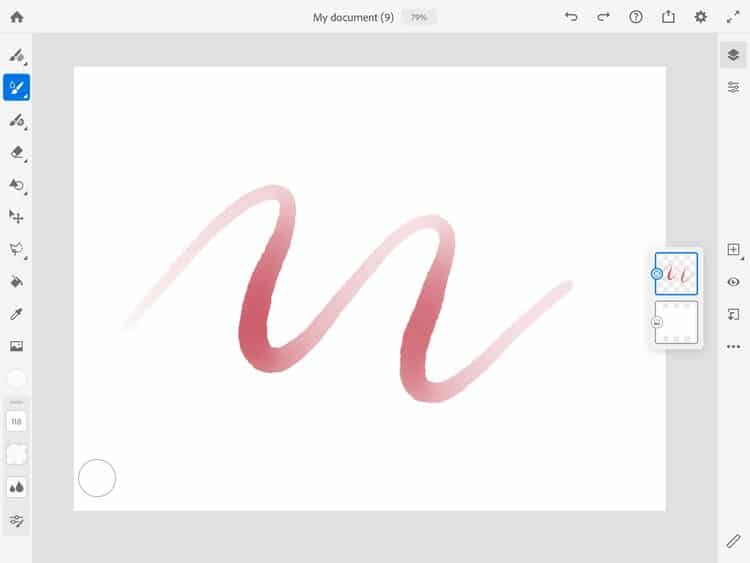This screenshot has width=750, height=563.
Task: Click the document title My document (9)
Action: coord(353,17)
